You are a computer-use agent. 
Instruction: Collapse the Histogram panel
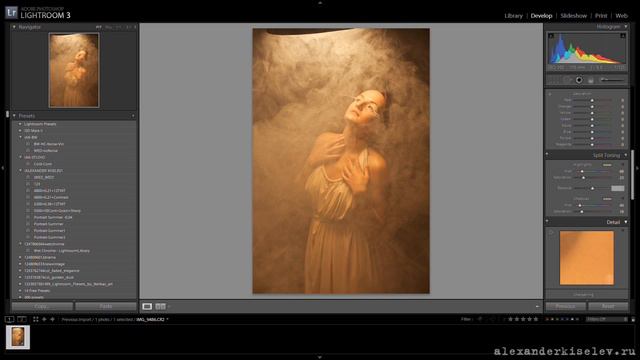(626, 27)
